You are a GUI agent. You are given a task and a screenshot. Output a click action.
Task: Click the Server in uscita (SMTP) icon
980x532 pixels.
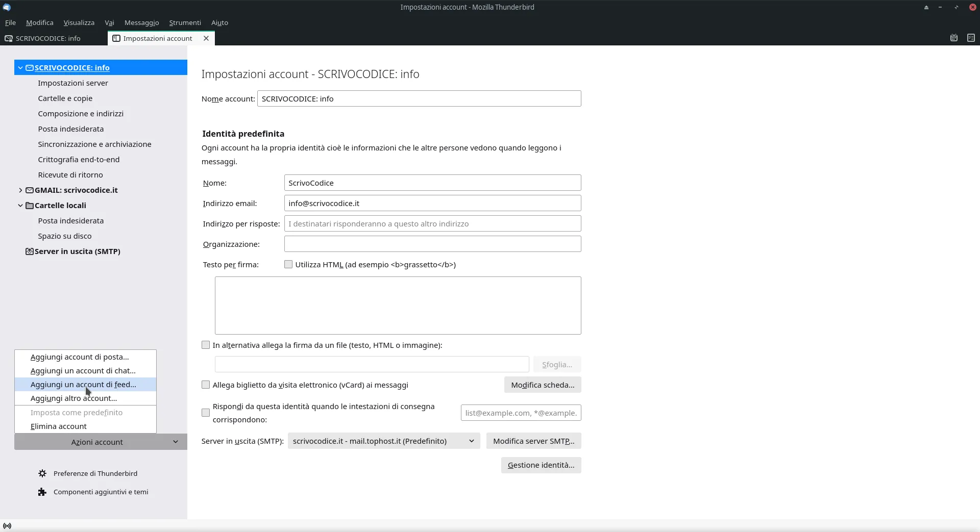coord(30,251)
